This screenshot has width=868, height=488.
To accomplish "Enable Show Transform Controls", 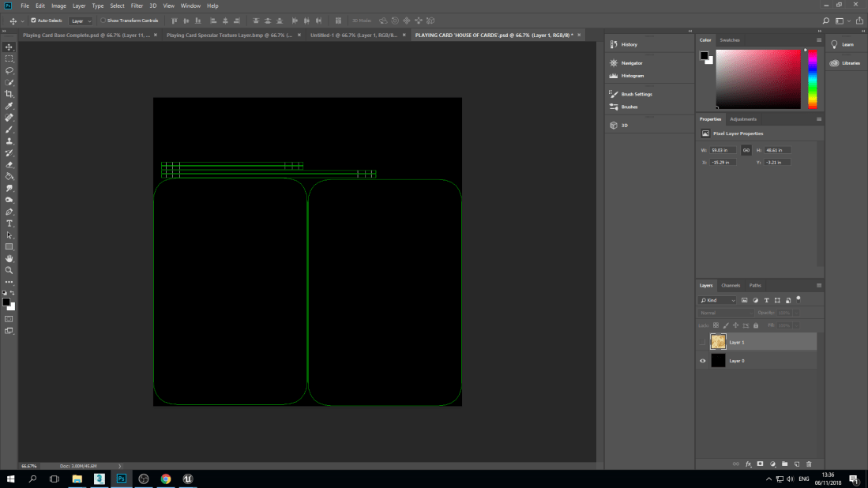I will point(103,21).
